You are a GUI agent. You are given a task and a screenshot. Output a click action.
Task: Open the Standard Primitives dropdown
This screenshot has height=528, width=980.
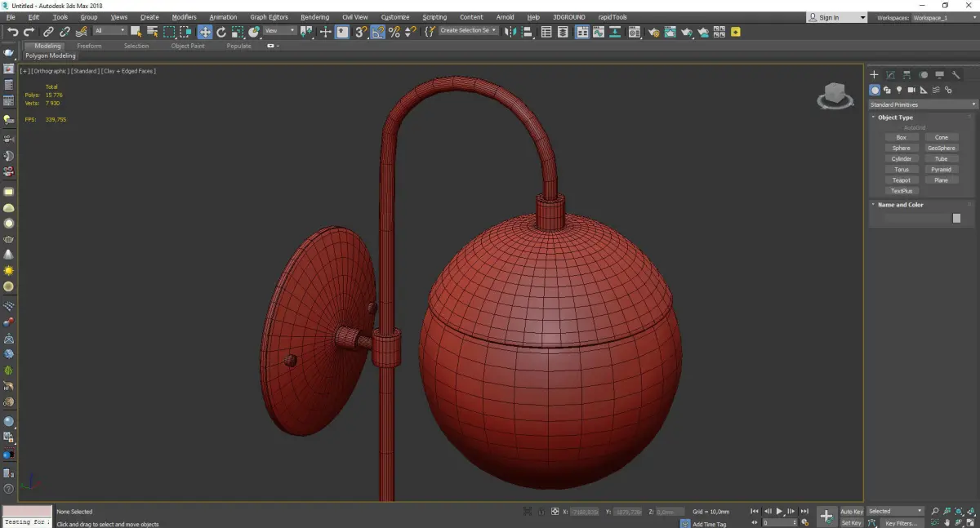[x=923, y=104]
